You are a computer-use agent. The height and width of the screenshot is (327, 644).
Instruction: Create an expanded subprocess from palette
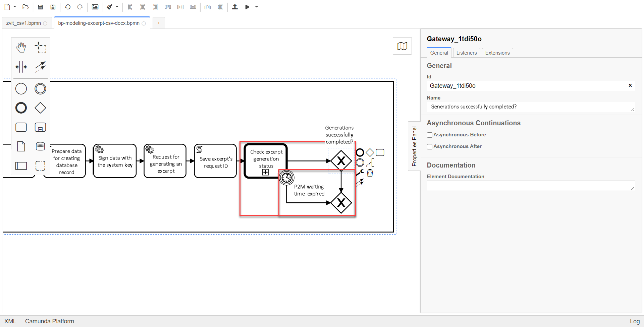click(40, 127)
